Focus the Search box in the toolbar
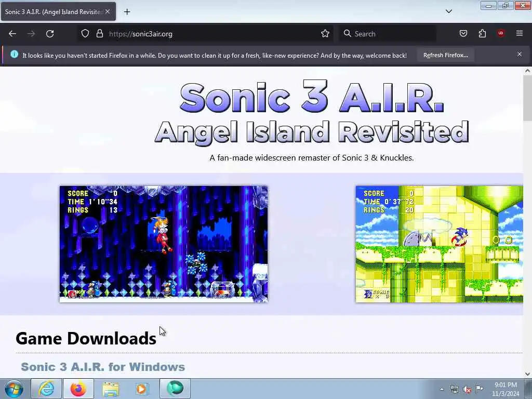This screenshot has width=532, height=399. coord(387,34)
